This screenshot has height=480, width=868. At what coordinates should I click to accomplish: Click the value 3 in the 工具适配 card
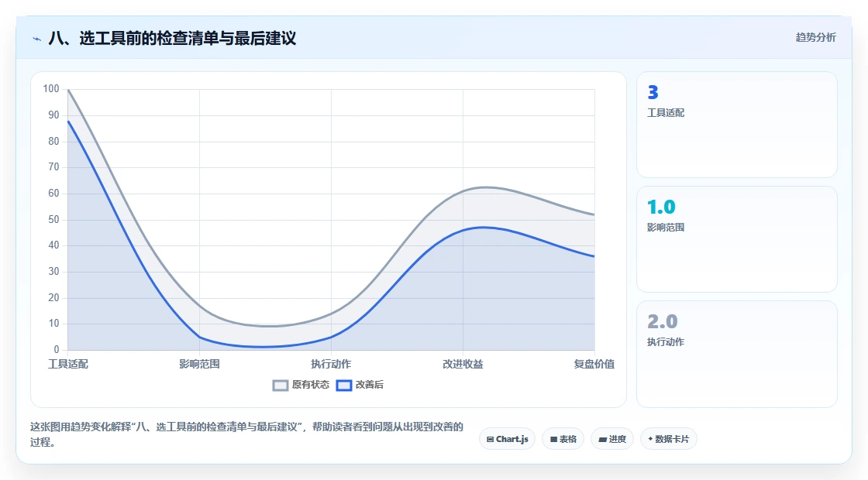[x=653, y=92]
